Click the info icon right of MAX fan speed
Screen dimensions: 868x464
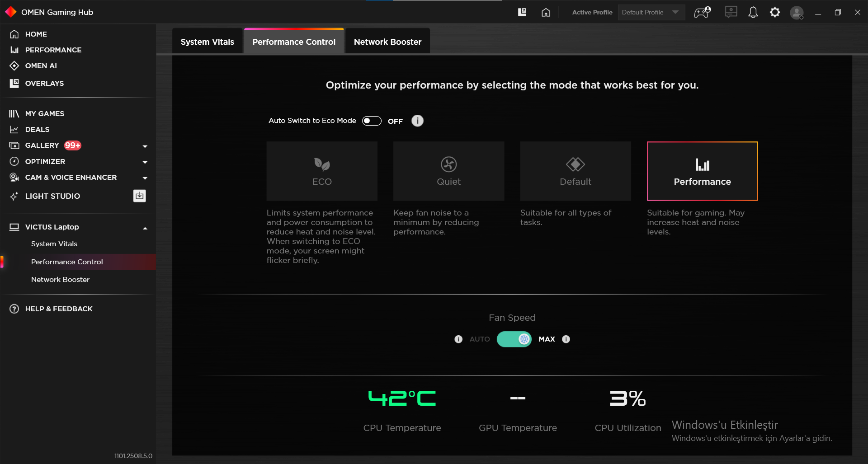point(566,339)
